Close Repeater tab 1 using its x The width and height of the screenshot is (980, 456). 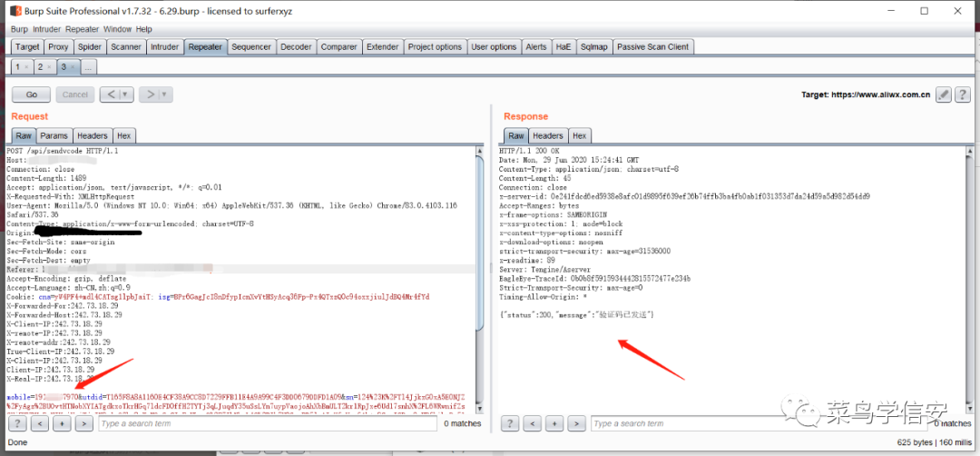[x=26, y=67]
